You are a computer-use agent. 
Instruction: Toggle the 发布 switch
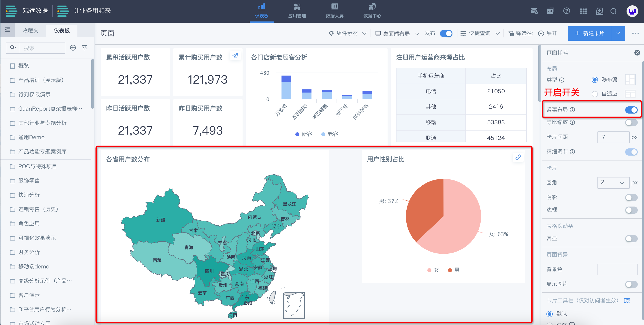coord(446,33)
